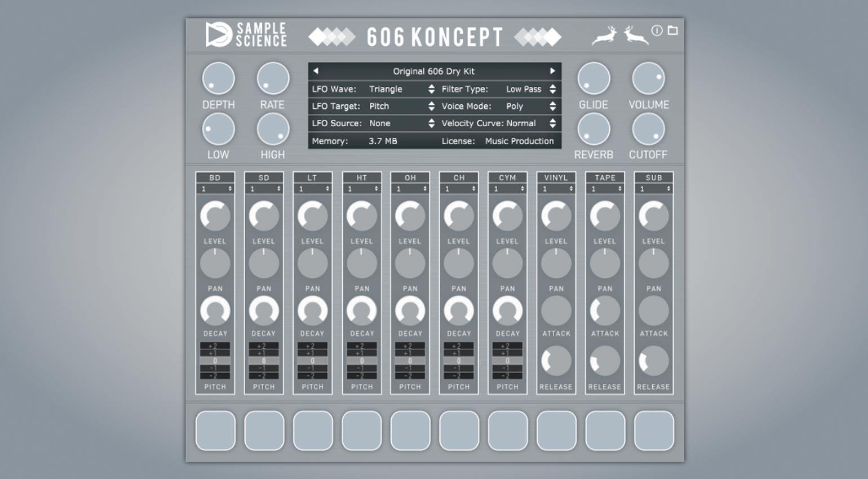Click the HIGH knob
This screenshot has height=479, width=868.
(273, 129)
